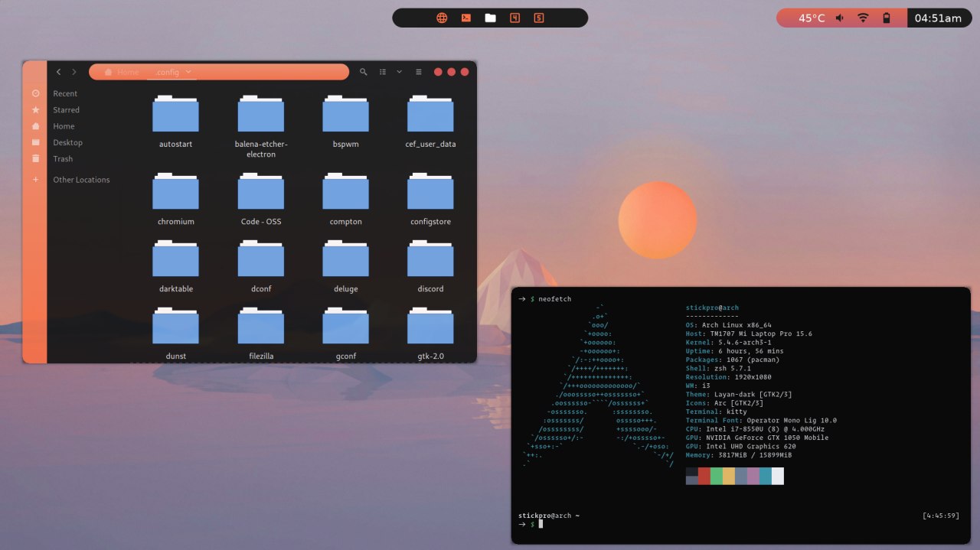Select the balena-etcher-electron folder
980x550 pixels.
tap(261, 126)
